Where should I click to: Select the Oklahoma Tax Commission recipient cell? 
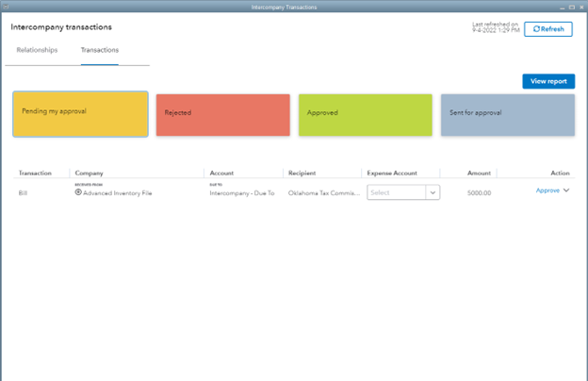pos(322,192)
